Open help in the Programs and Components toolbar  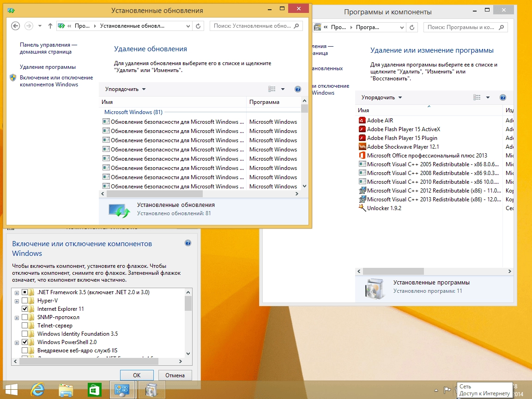503,97
